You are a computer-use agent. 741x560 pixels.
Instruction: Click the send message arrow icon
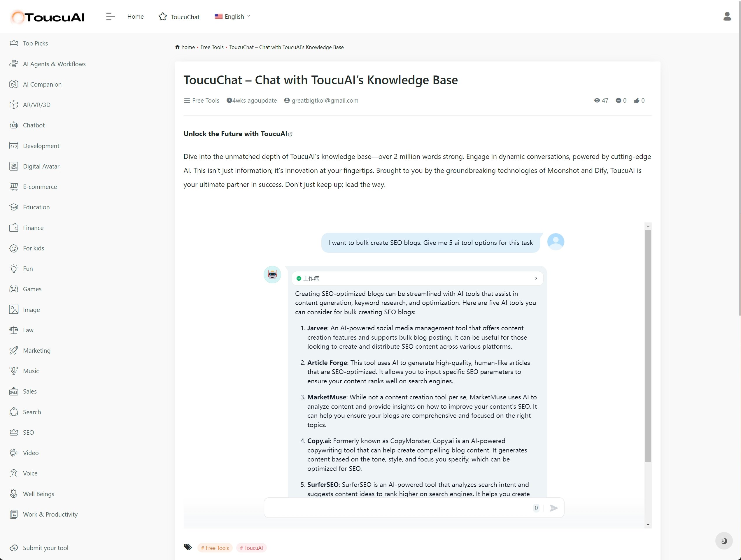(554, 508)
